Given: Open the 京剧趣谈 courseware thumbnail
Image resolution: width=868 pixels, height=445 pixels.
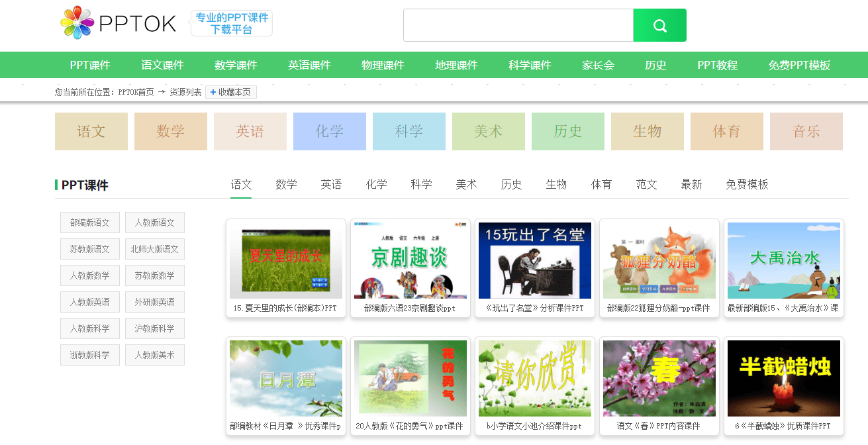Looking at the screenshot, I should click(410, 260).
